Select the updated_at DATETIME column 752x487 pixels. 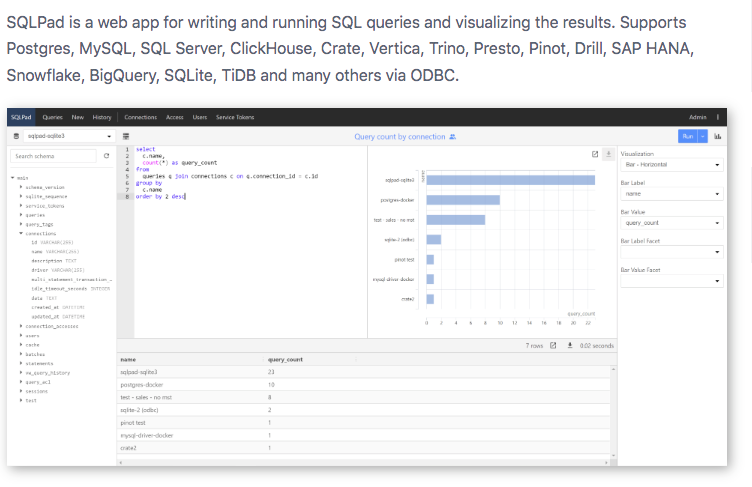(x=58, y=317)
